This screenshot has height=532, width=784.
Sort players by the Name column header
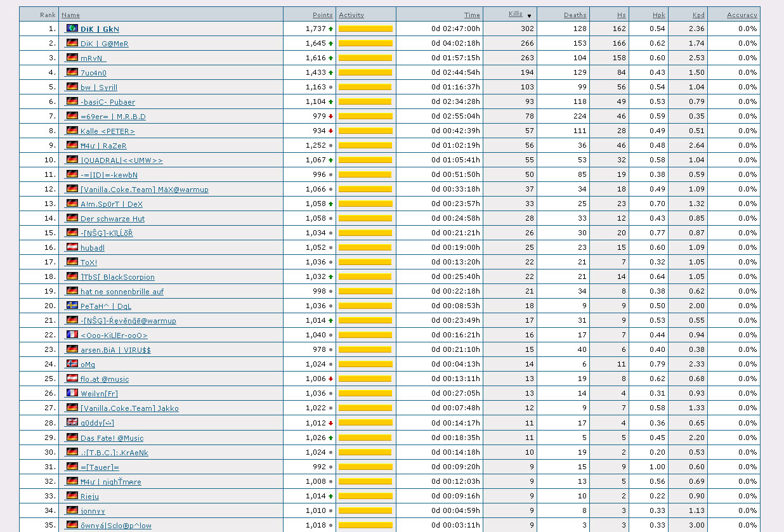(70, 15)
